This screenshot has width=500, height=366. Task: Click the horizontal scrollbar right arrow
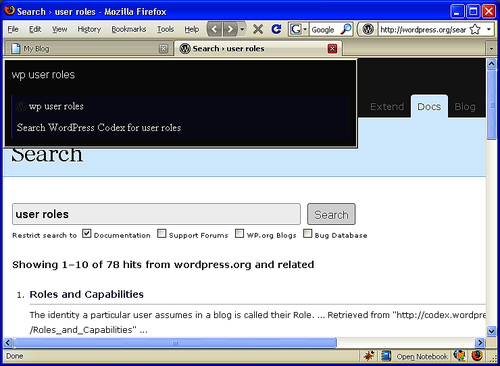pos(480,343)
